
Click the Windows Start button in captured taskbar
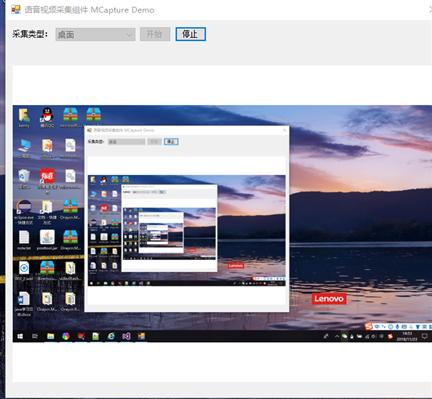(x=20, y=336)
